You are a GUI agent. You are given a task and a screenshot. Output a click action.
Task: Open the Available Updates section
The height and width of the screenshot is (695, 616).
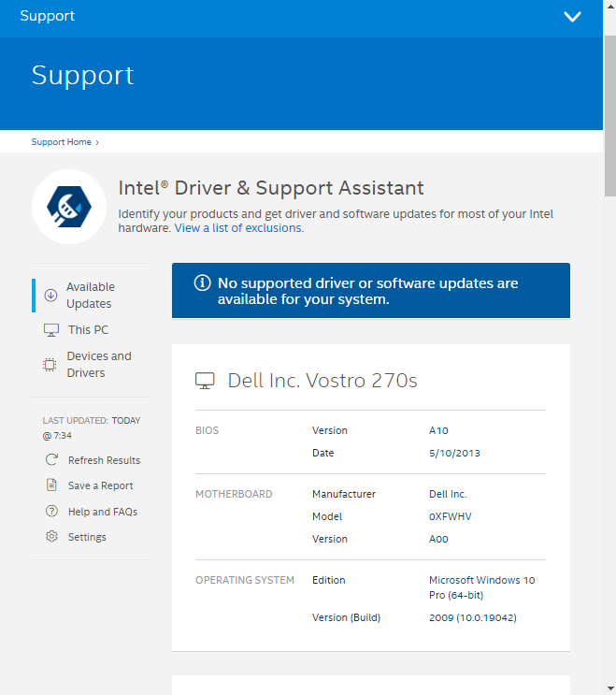91,296
